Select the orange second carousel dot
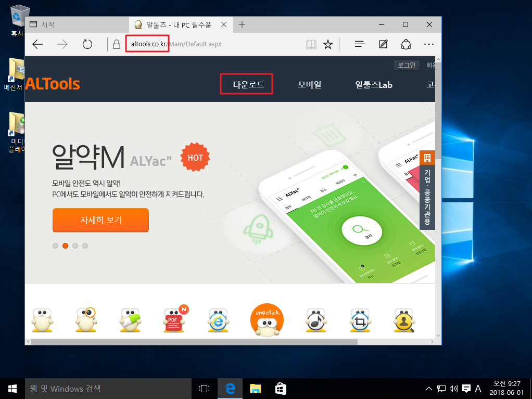This screenshot has width=532, height=399. (65, 246)
